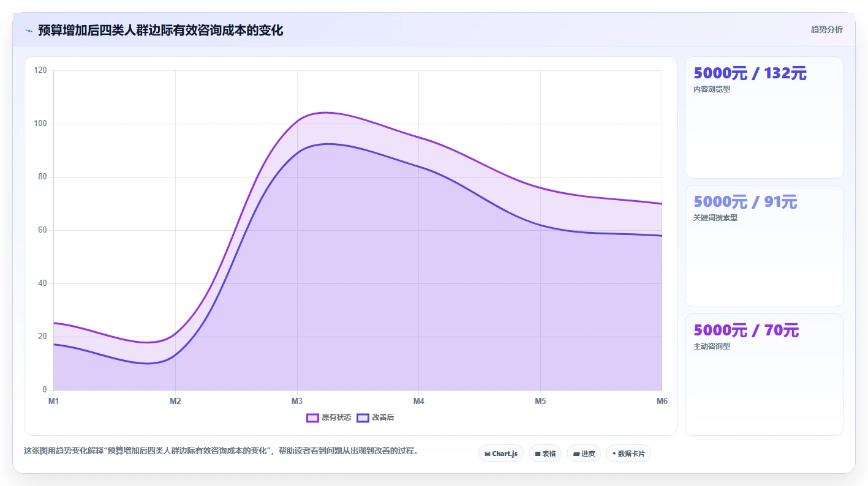
Task: Click the 原有状态 legend color box
Action: pyautogui.click(x=312, y=417)
